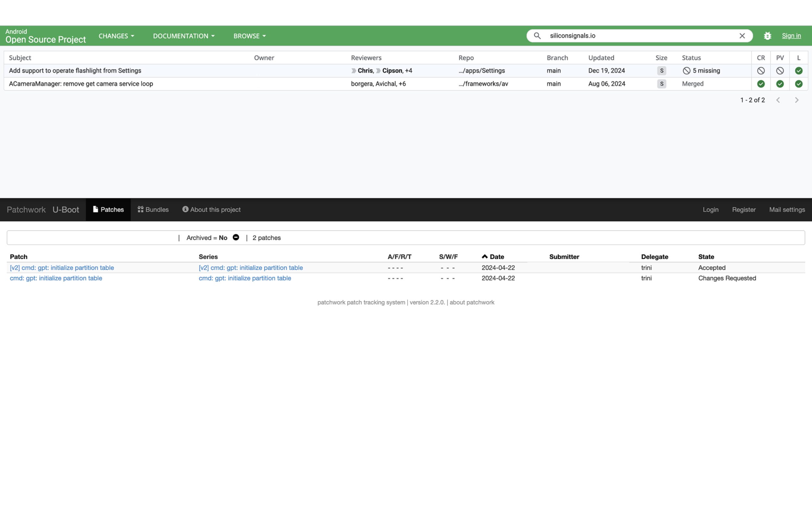Image resolution: width=812 pixels, height=508 pixels.
Task: Sort by Date column header
Action: (x=497, y=257)
